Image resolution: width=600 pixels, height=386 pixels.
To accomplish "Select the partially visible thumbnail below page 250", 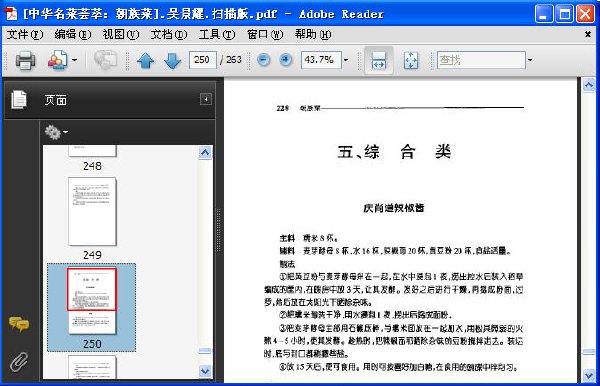I will click(92, 367).
